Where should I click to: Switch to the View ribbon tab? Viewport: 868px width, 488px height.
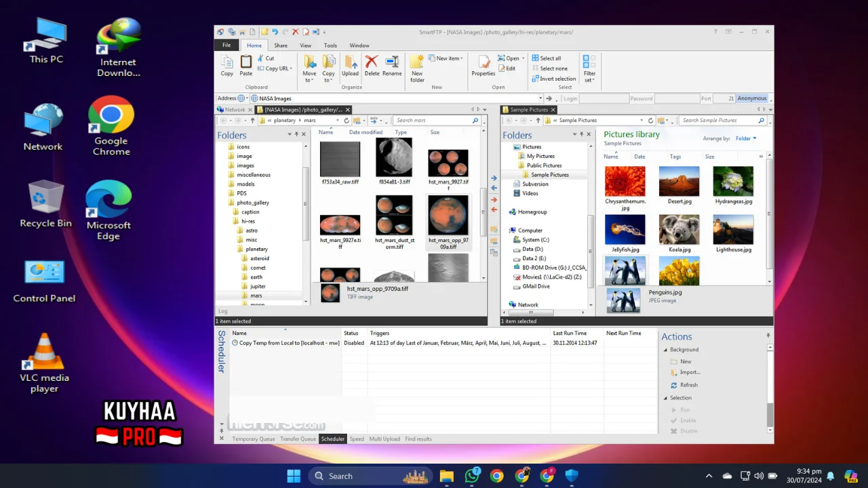click(x=306, y=45)
